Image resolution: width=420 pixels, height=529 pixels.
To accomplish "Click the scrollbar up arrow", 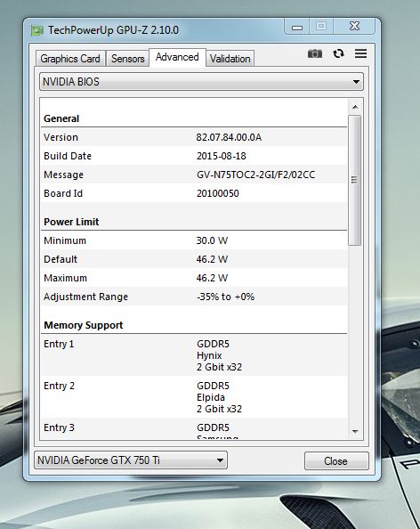I will [355, 107].
